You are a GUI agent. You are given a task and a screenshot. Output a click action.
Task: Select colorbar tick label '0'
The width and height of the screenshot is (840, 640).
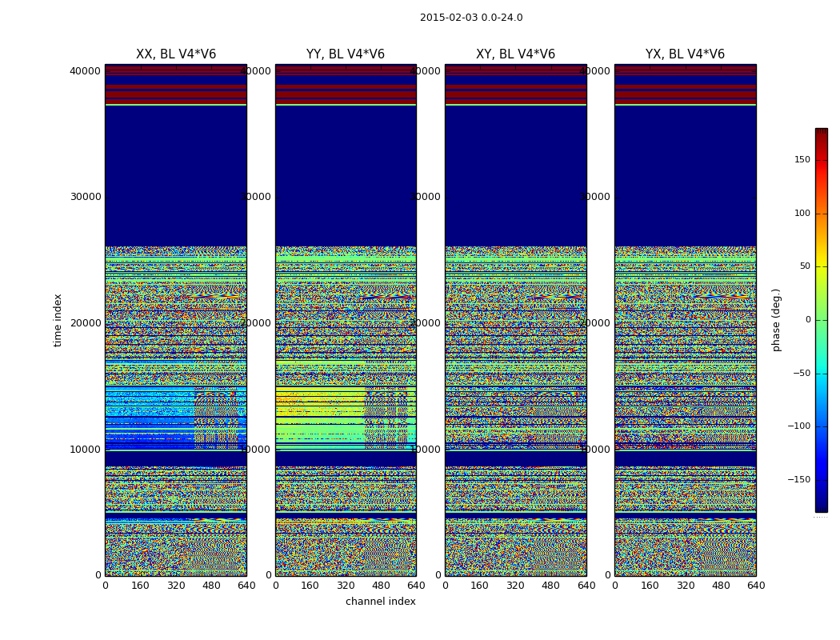(808, 320)
